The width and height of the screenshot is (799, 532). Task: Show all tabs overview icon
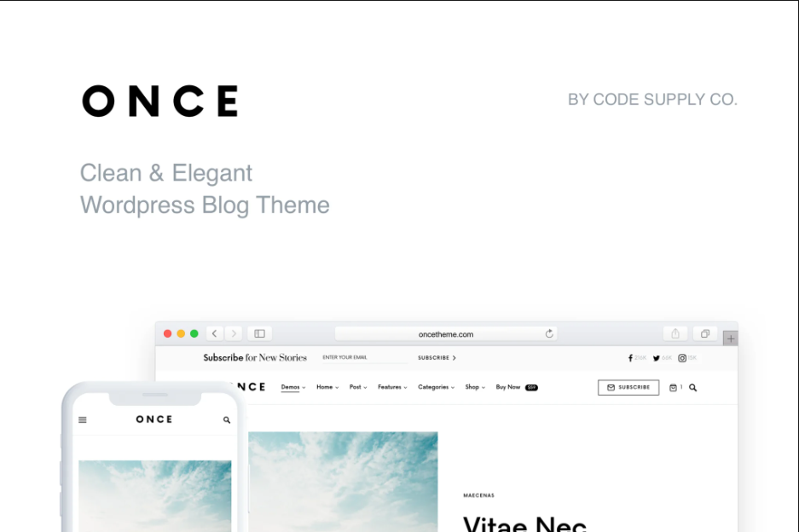705,333
